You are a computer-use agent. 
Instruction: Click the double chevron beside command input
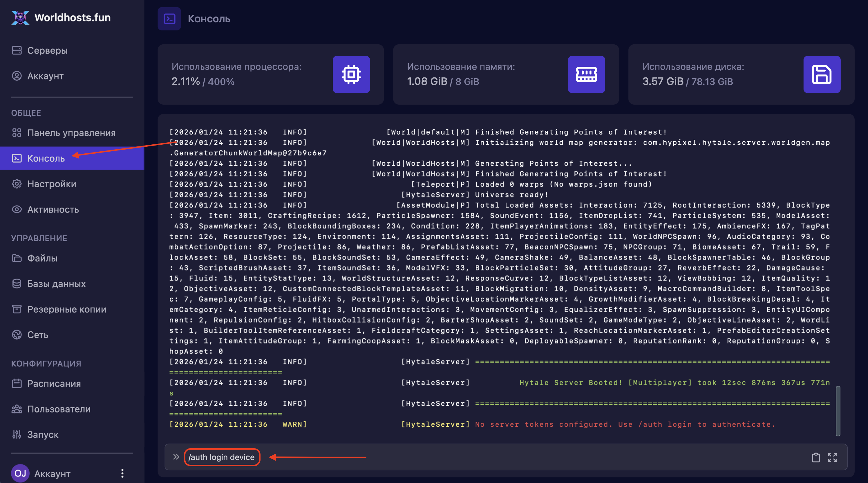tap(176, 457)
